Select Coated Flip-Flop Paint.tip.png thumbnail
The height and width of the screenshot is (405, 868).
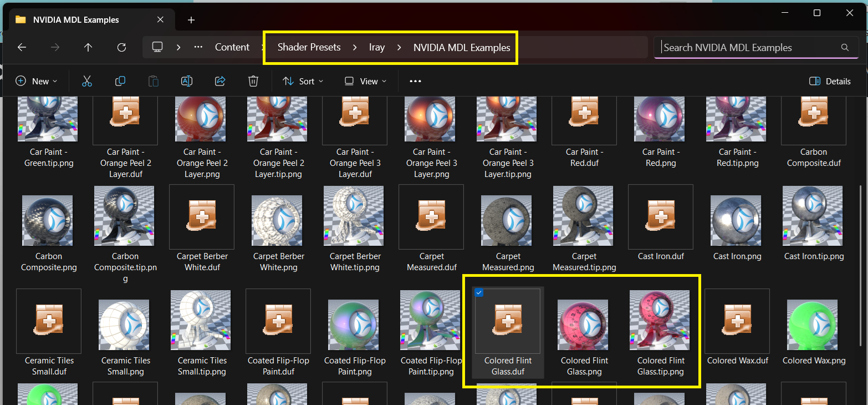point(430,321)
